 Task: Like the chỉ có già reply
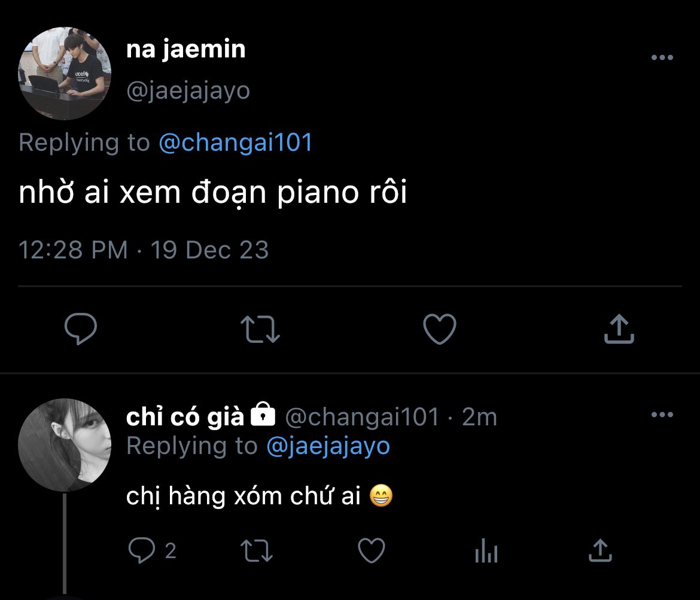pos(371,550)
